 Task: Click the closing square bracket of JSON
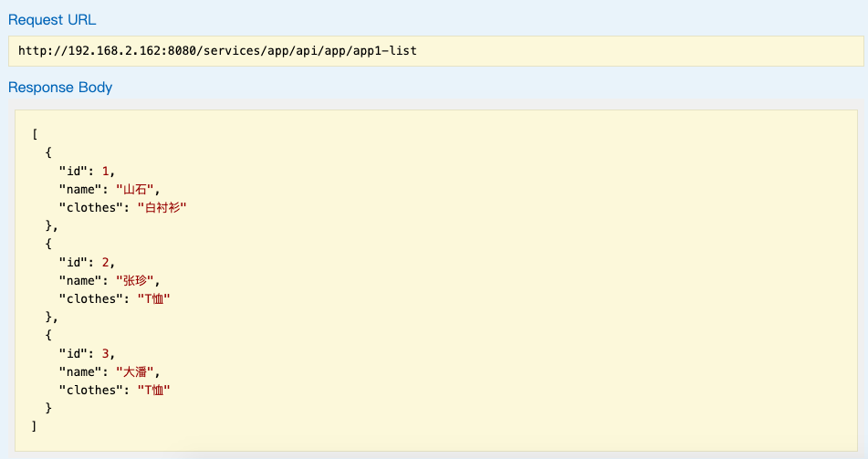35,426
